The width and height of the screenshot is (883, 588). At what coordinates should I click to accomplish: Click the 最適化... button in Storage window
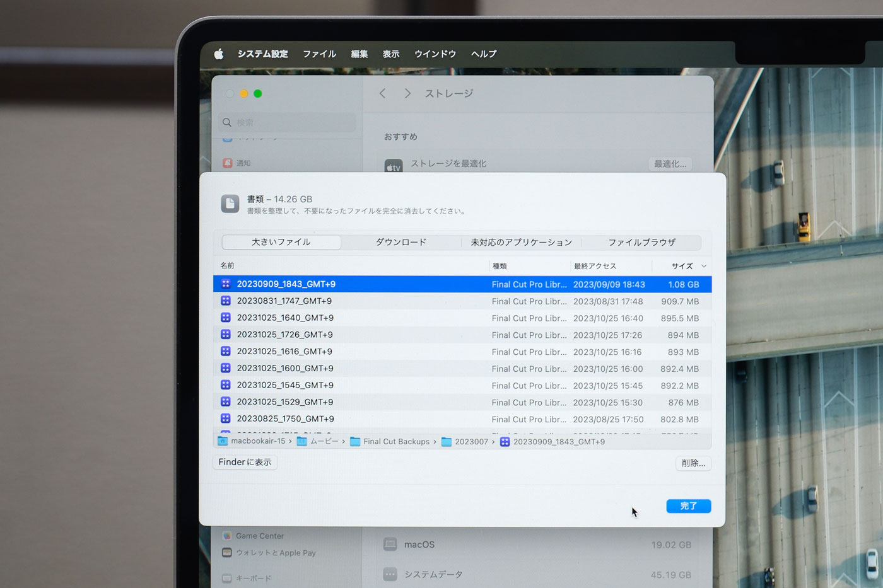tap(670, 164)
